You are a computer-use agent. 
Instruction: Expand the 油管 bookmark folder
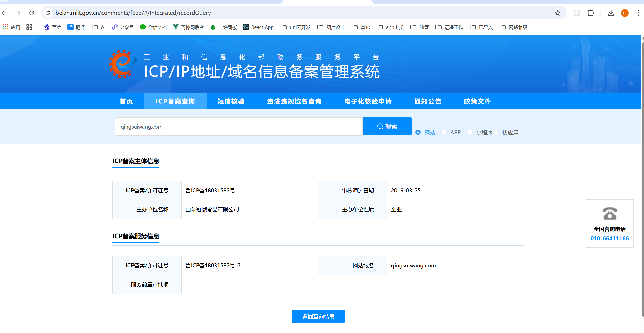point(419,27)
